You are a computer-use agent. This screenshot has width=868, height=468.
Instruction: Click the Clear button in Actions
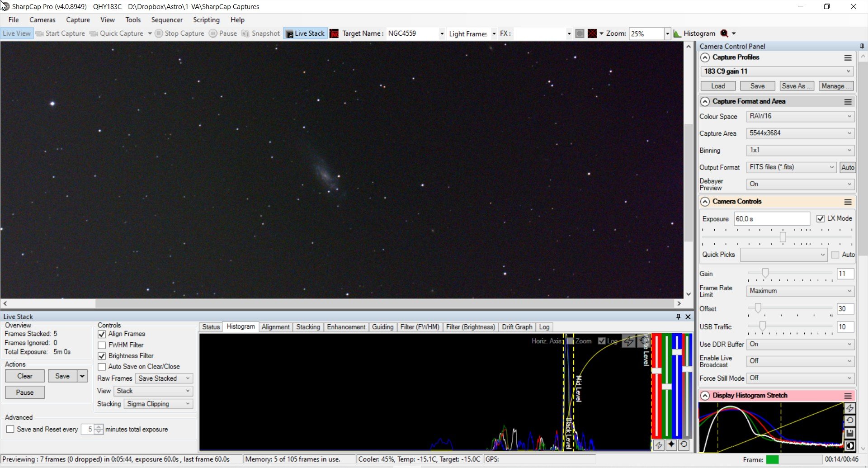(x=25, y=376)
